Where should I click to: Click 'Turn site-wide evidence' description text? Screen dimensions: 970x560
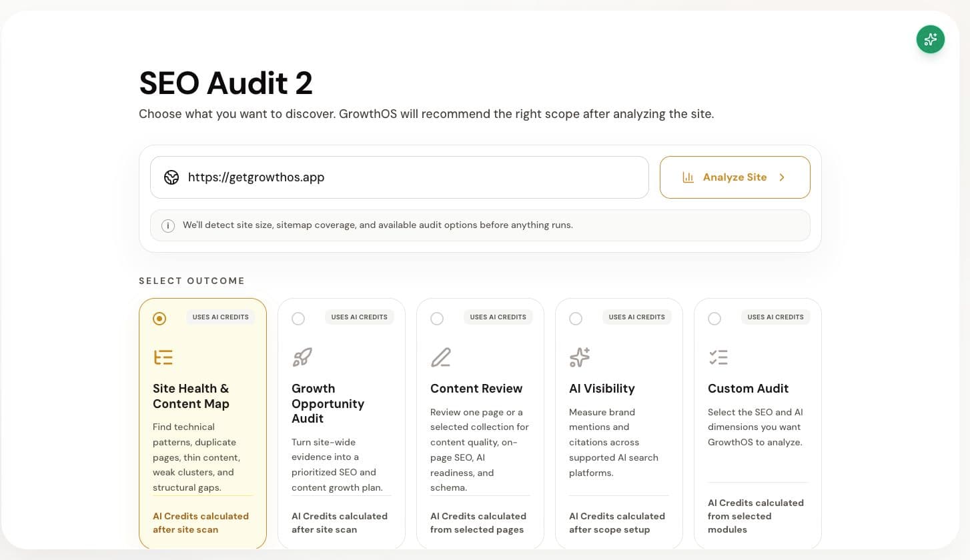[x=338, y=465]
